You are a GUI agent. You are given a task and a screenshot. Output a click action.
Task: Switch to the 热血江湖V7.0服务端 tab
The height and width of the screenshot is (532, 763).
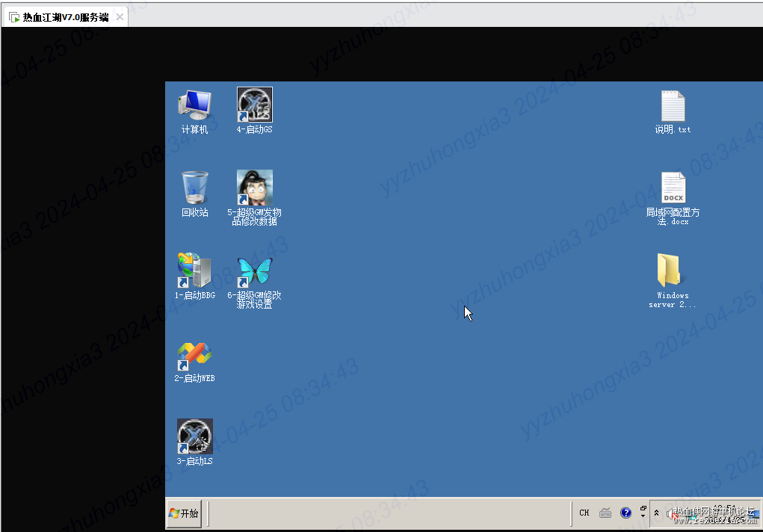(x=65, y=17)
